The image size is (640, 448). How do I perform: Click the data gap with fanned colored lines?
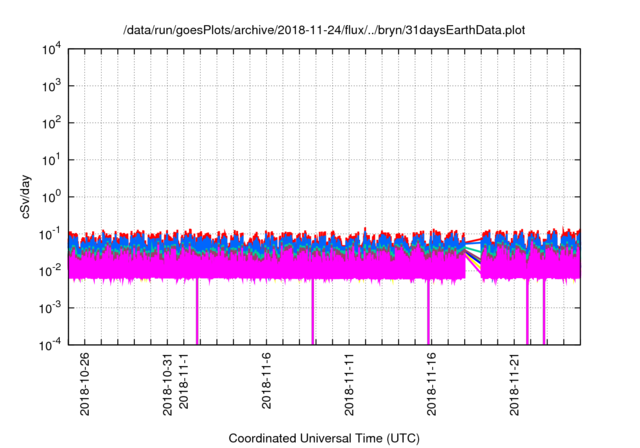[473, 255]
